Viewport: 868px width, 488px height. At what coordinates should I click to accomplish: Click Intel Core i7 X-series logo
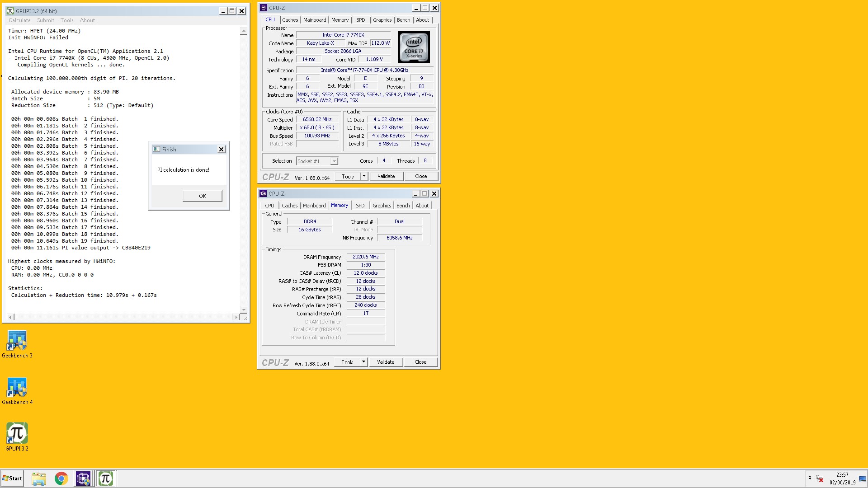(414, 47)
